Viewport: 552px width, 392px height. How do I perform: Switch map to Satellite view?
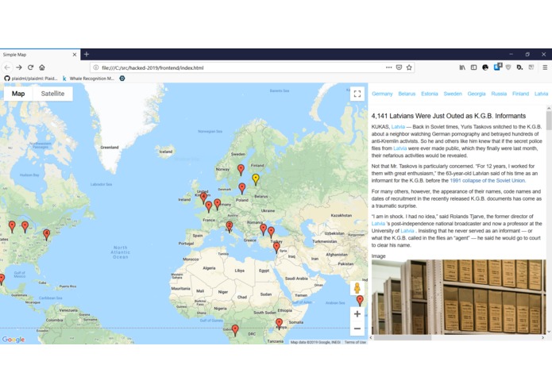pyautogui.click(x=52, y=94)
